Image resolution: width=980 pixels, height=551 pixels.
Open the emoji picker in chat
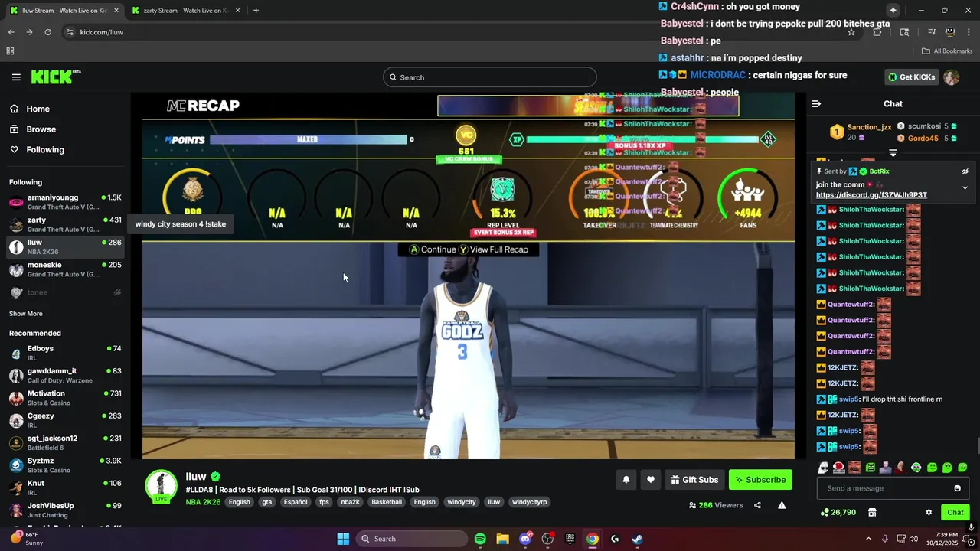coord(957,488)
